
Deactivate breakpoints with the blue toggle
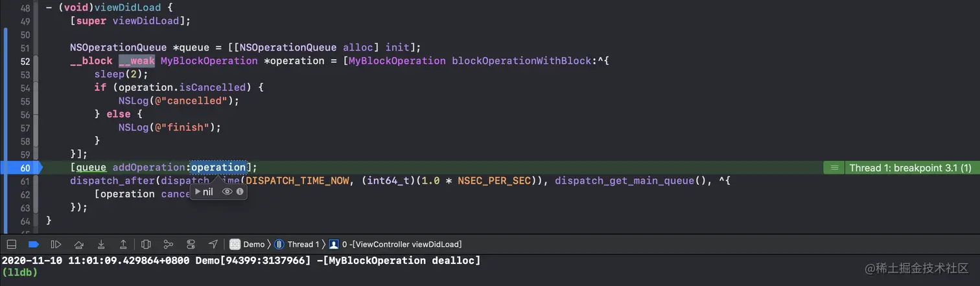[34, 244]
